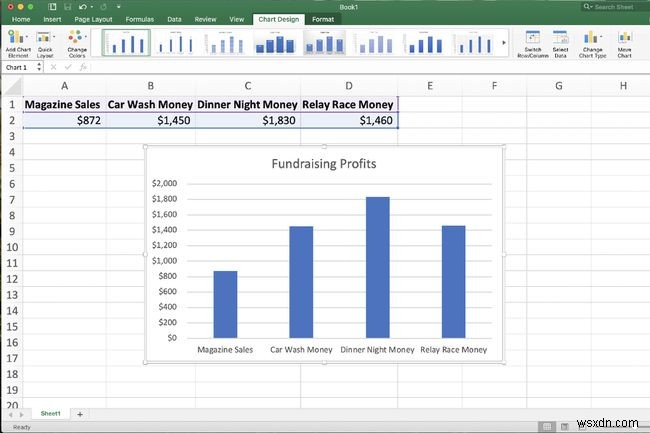Screen dimensions: 650x433
Task: Click the Name Box showing Chart 1
Action: coord(19,67)
